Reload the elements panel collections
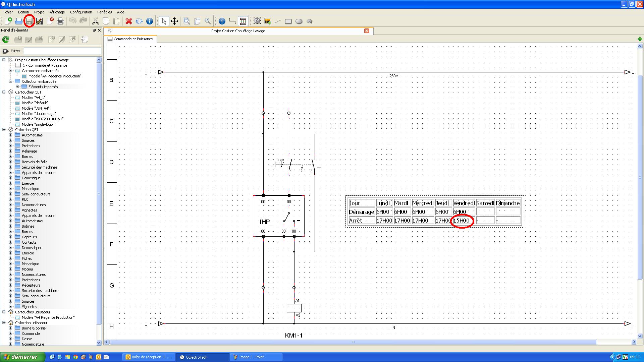 point(6,40)
